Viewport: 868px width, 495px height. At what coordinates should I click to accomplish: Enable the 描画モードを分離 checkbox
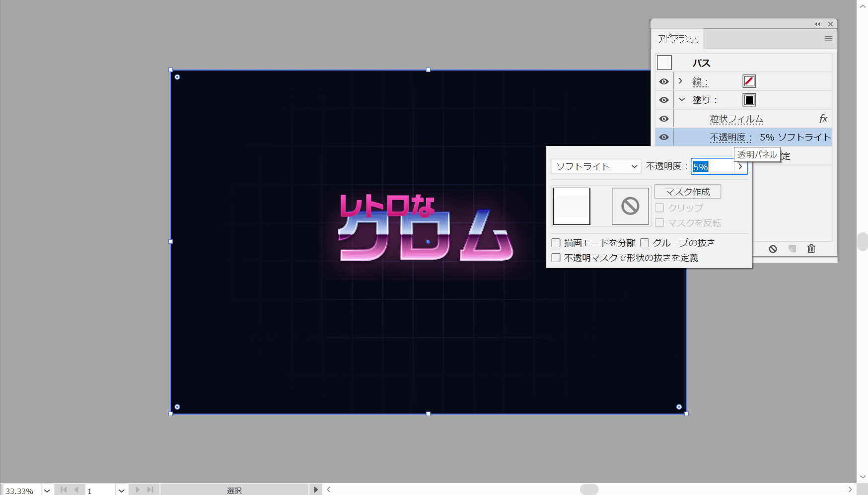(x=556, y=243)
